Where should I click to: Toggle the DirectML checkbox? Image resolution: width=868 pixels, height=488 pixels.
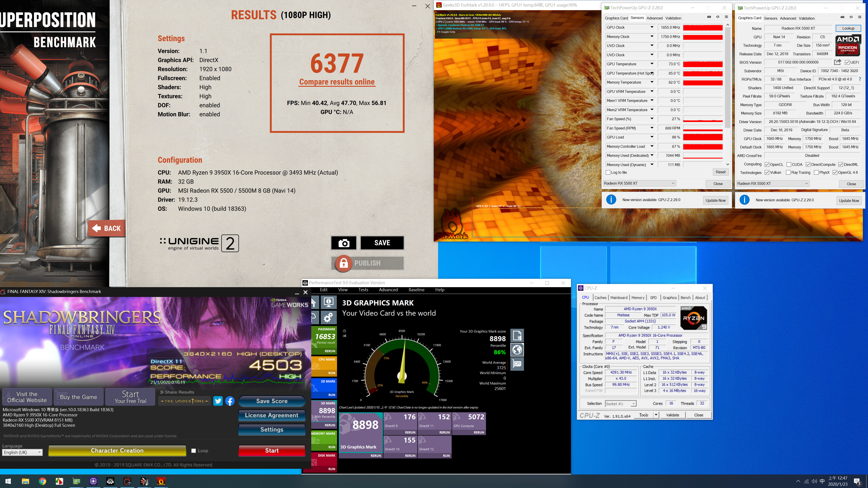point(841,164)
